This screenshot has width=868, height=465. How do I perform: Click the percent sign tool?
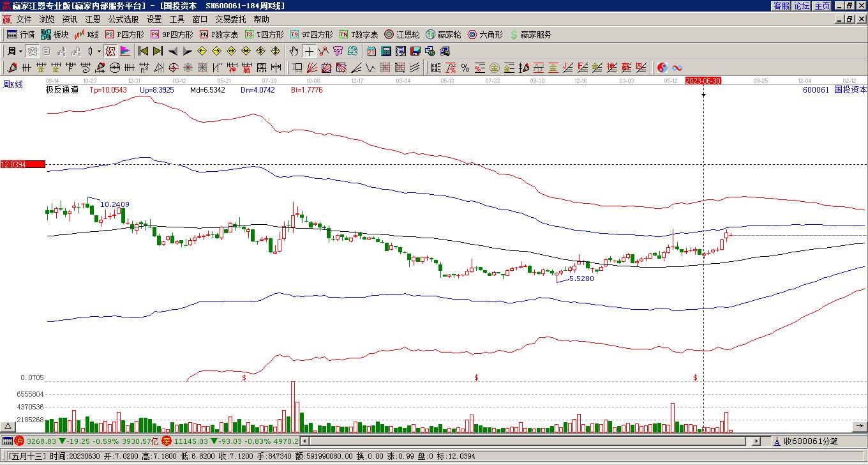[465, 68]
